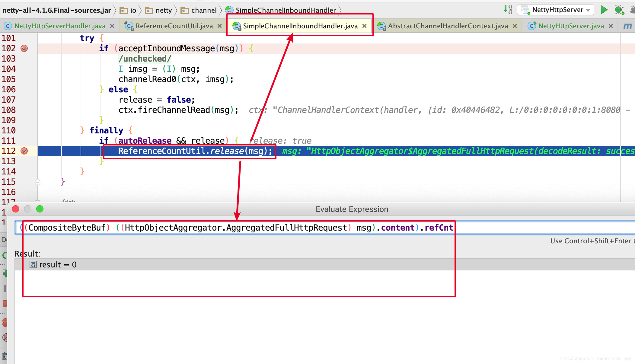Image resolution: width=635 pixels, height=364 pixels.
Task: Toggle the breakpoint on line 112
Action: coord(24,151)
